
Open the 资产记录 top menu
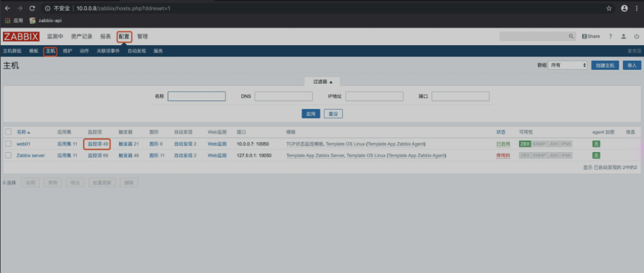point(81,37)
